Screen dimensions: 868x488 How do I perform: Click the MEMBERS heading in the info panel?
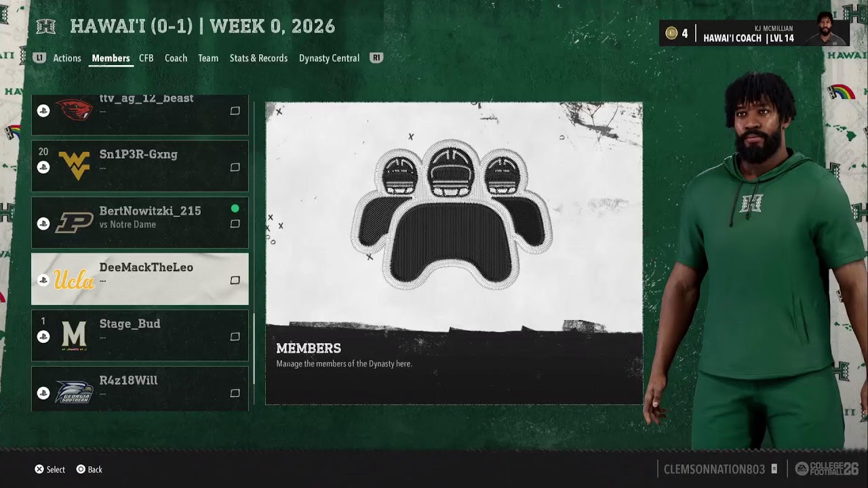tap(309, 348)
